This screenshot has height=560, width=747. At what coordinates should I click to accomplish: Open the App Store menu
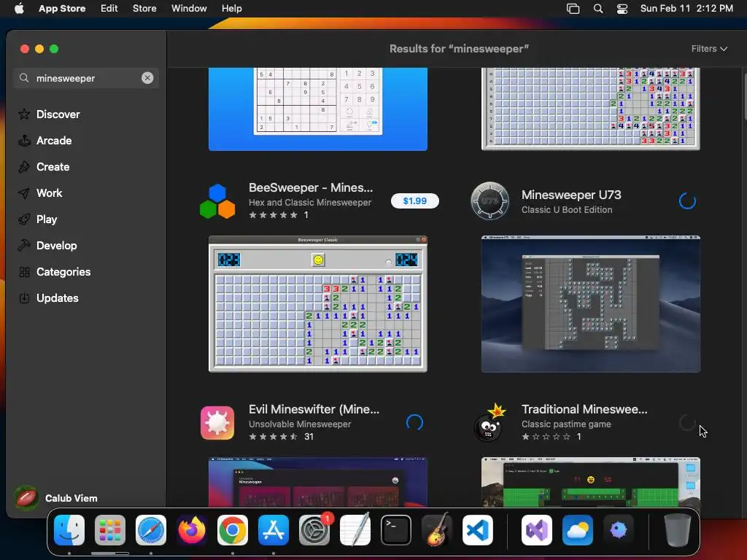(62, 8)
